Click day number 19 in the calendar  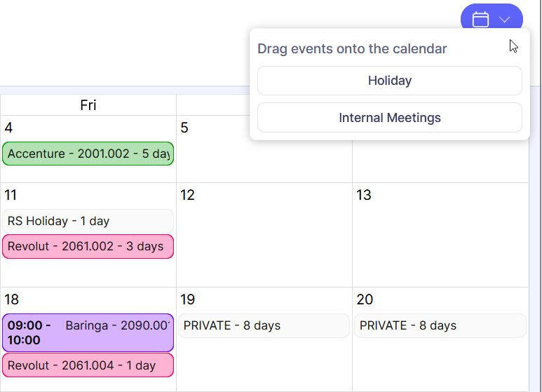coord(187,299)
